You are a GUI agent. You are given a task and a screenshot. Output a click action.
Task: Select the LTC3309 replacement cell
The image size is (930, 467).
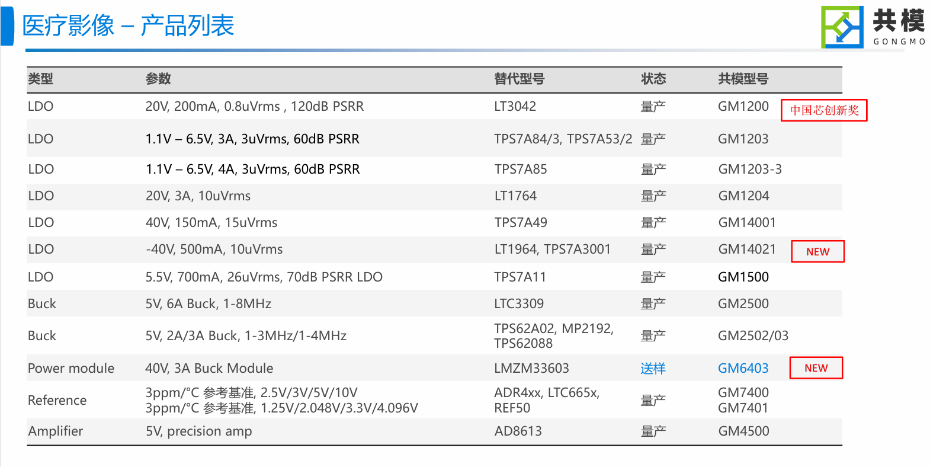tap(518, 304)
